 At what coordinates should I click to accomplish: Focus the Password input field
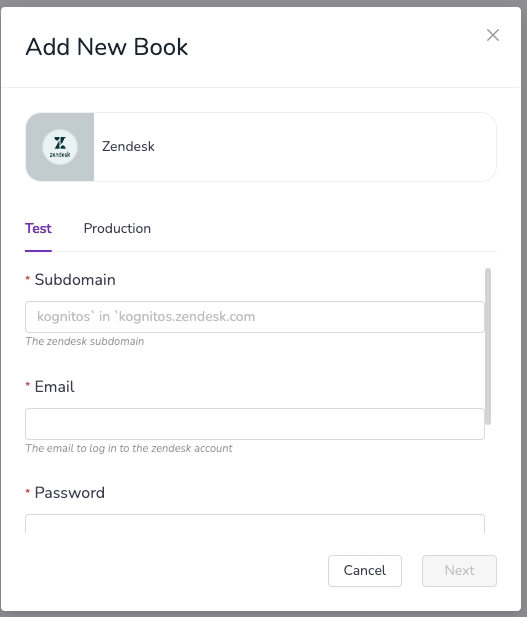pos(255,524)
